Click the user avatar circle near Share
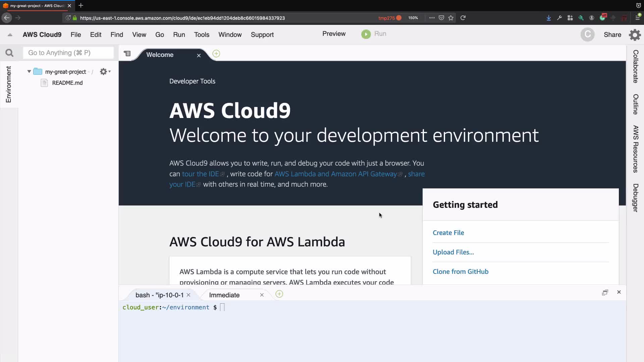 (x=587, y=35)
